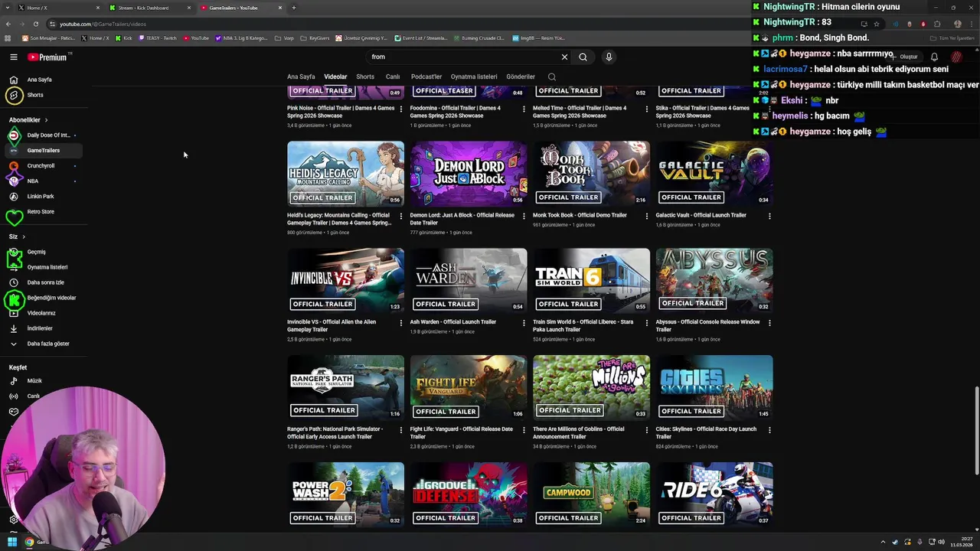Open more options for Demon Lord video

pos(524,216)
